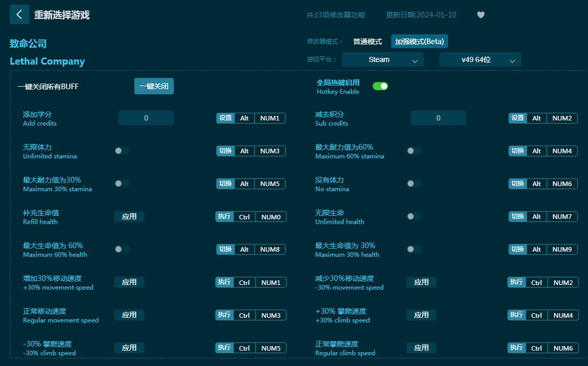Screen dimensions: 588x366
Task: Click 切换 for Maximum 60% stamina hotkey
Action: coord(517,151)
